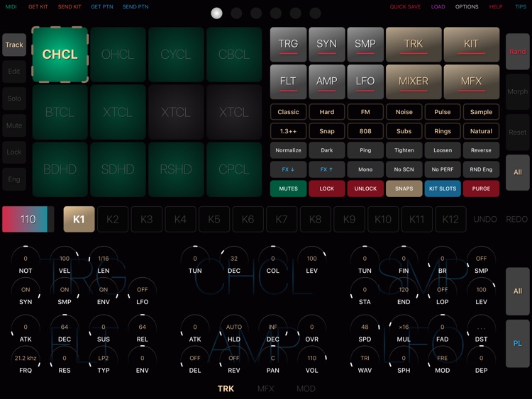Viewport: 532px width, 399px height.
Task: Select the BTCL pad
Action: (x=60, y=112)
